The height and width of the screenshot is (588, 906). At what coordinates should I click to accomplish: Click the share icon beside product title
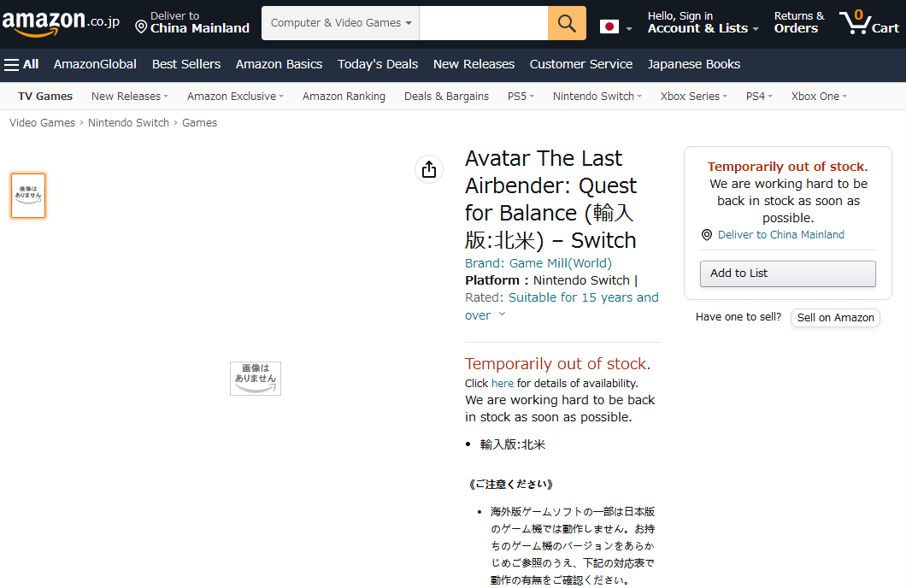tap(429, 169)
